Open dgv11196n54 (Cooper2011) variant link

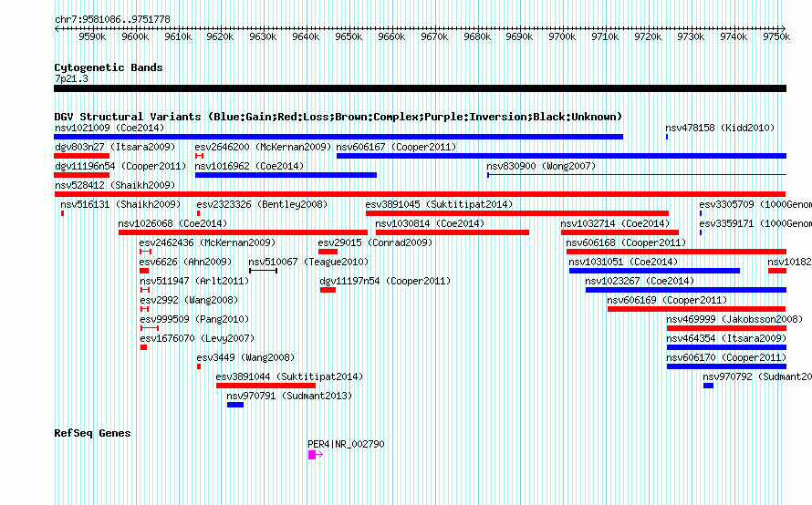click(x=120, y=166)
